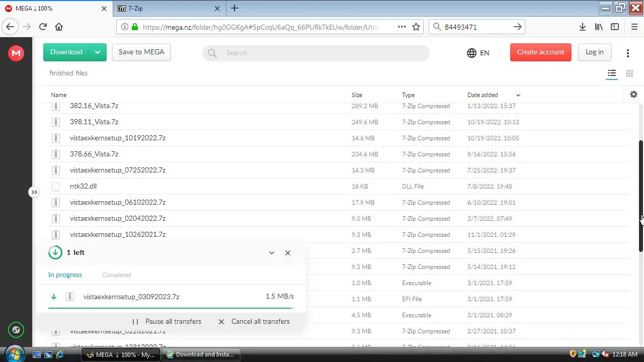Click the MEGA logo in the sidebar
The height and width of the screenshot is (362, 644).
16,53
